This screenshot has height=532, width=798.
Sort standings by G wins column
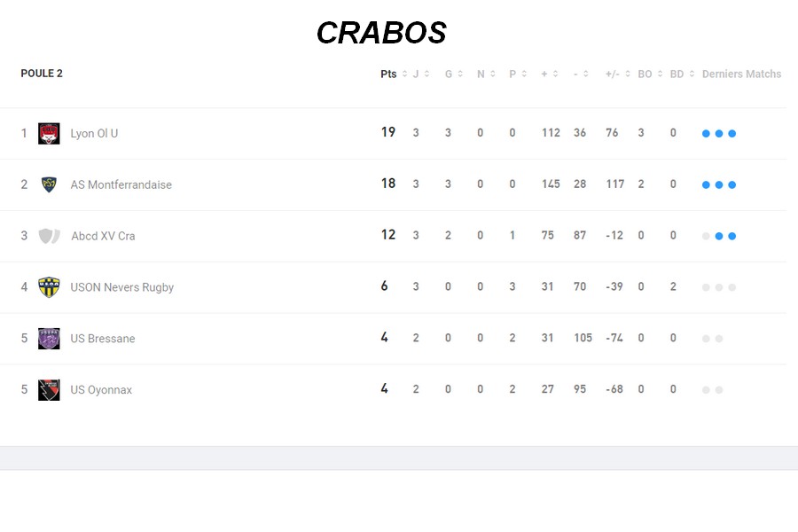453,74
